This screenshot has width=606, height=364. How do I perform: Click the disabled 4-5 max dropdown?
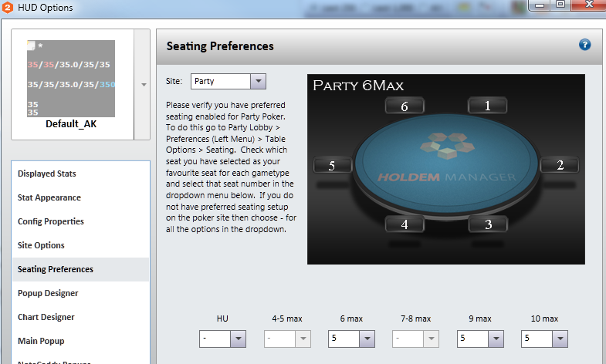[287, 339]
